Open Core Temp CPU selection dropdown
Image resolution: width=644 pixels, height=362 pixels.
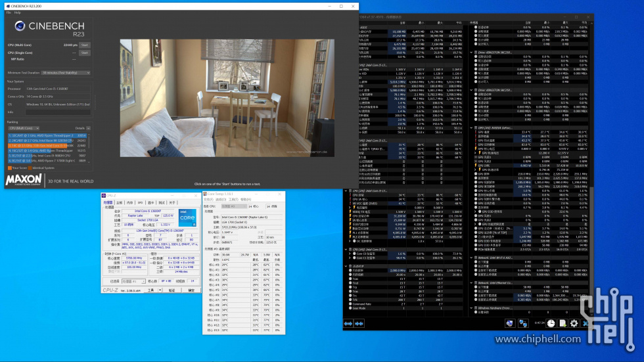233,206
